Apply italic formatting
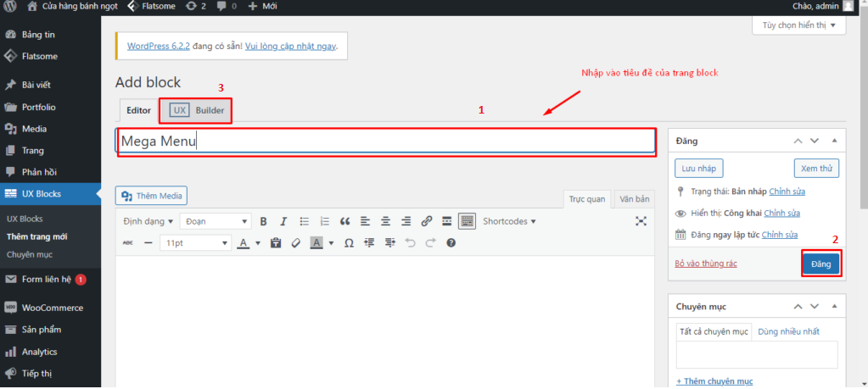 (x=283, y=221)
